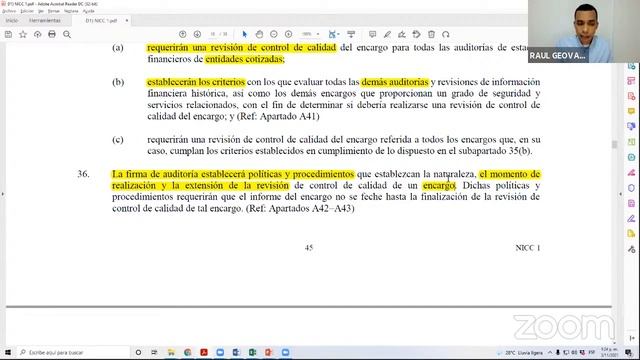Activate the selection arrow tool
This screenshot has height=360, width=640.
click(244, 34)
